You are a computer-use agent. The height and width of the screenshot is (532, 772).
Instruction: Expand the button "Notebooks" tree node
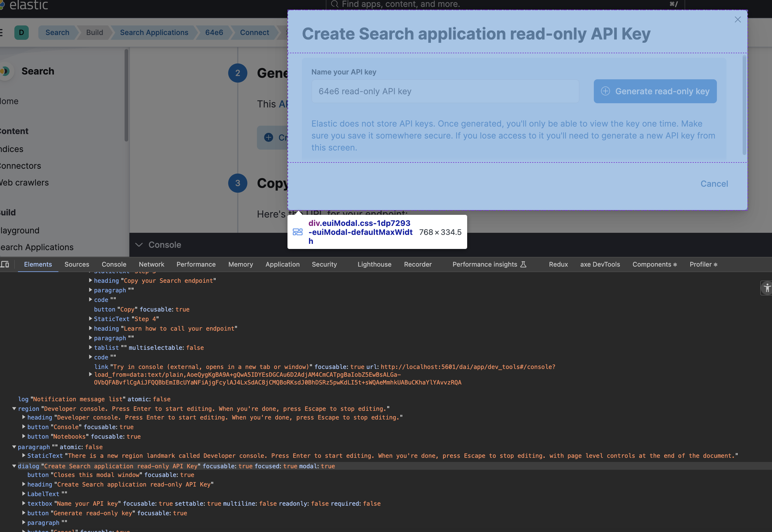click(x=24, y=436)
